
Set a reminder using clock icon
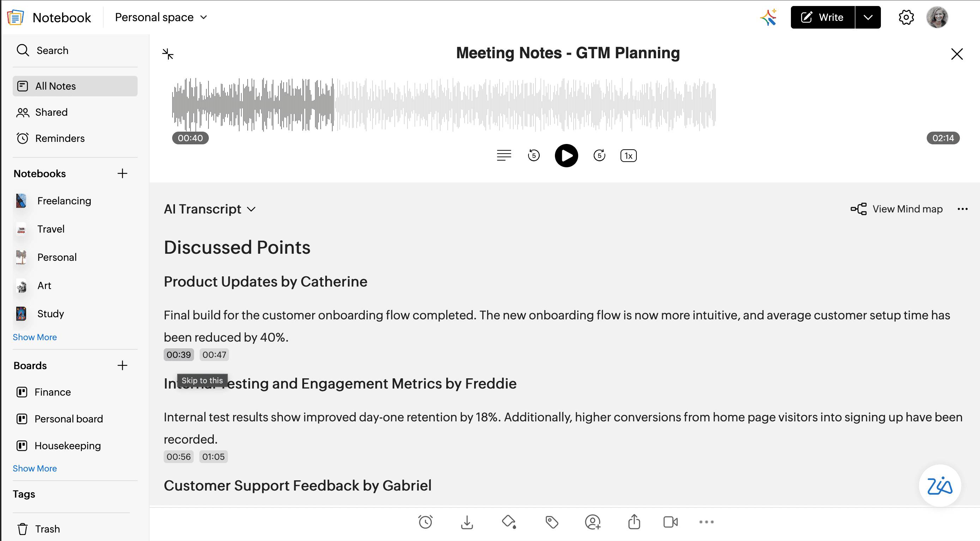pos(425,522)
